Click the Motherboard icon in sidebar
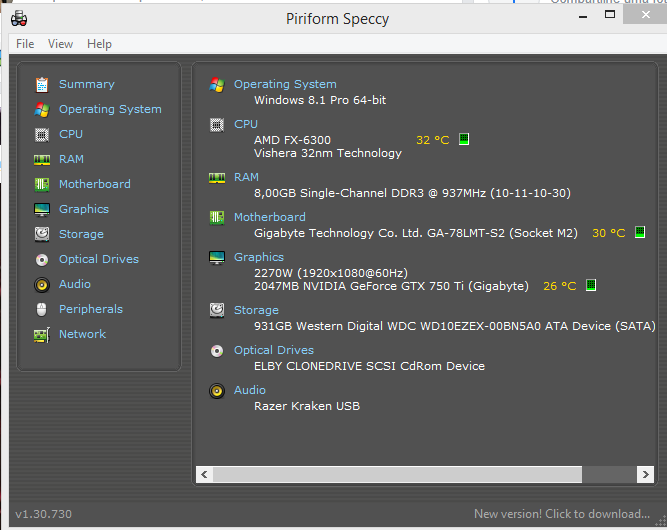 pyautogui.click(x=42, y=185)
